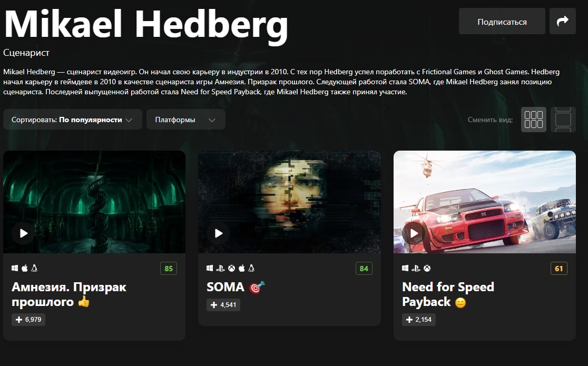
Task: Expand the Платформы filter dropdown
Action: click(x=185, y=120)
